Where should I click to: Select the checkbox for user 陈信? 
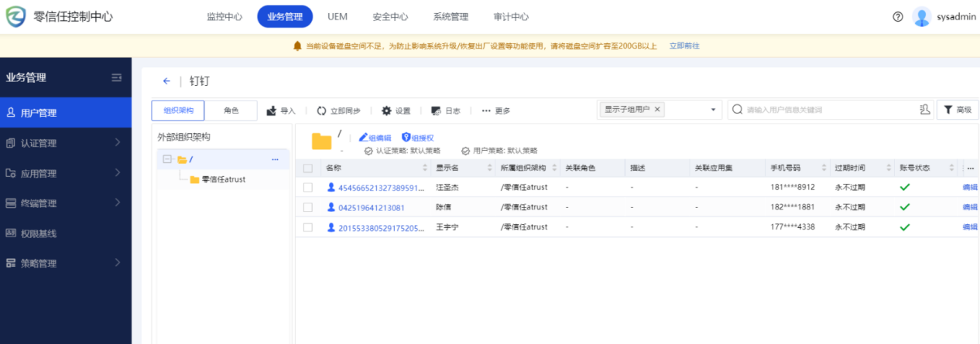pos(308,207)
